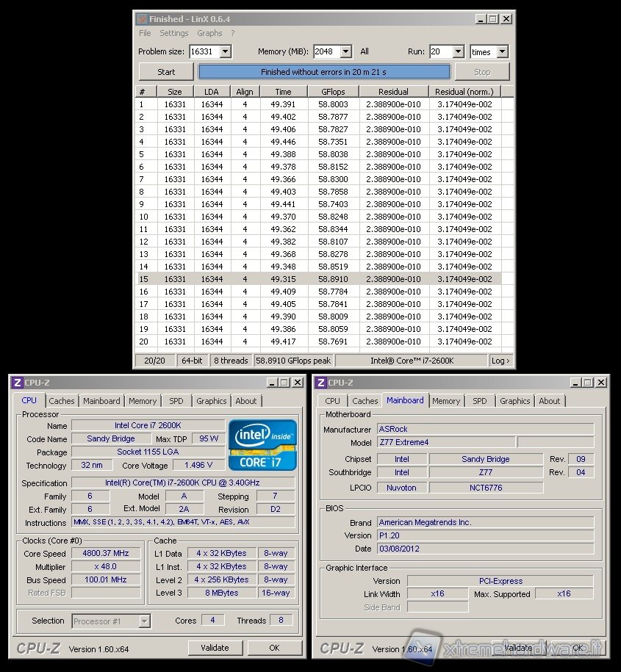Switch to Caches tab in left CPU-Z window
This screenshot has height=672, width=621.
[x=62, y=401]
